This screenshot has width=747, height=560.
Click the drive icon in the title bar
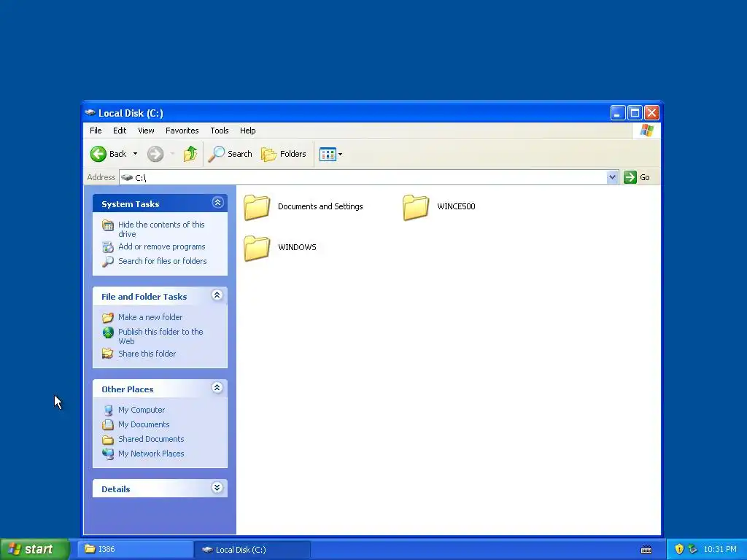pyautogui.click(x=90, y=113)
